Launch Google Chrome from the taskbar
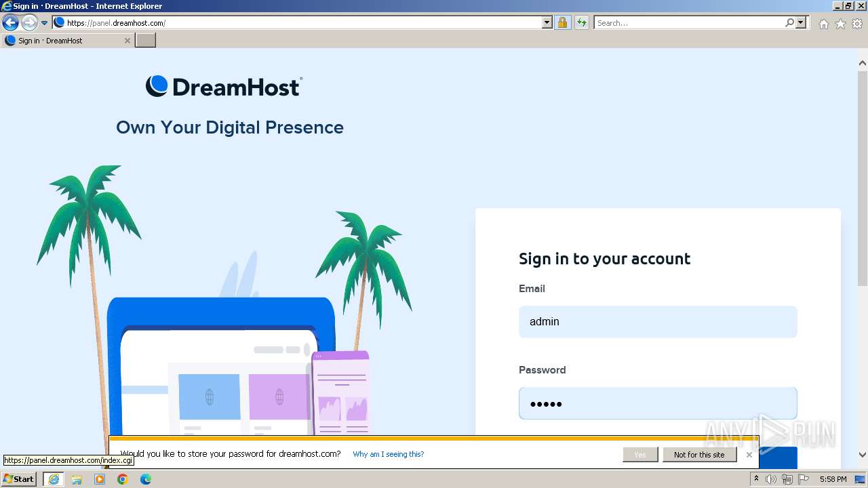 coord(123,479)
